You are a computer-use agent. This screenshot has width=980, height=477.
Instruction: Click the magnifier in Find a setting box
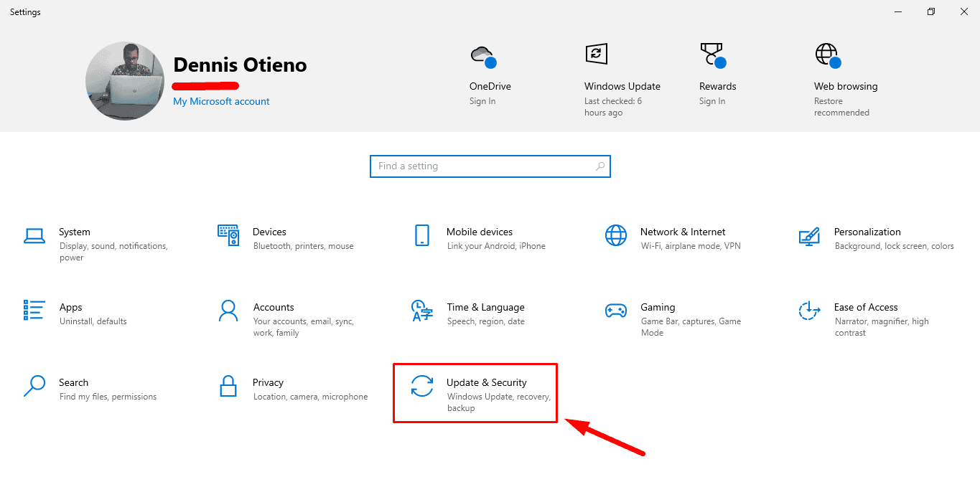pos(600,166)
